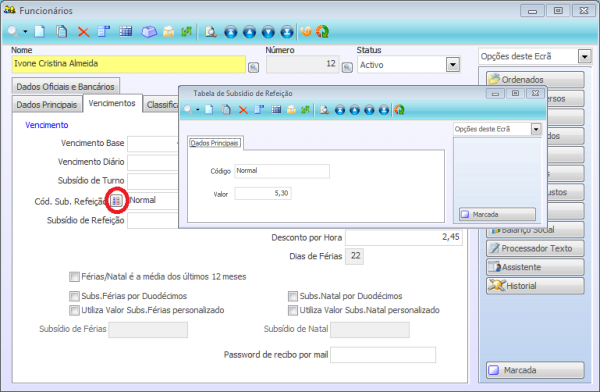600x392 pixels.
Task: Click the green arrows icon in Funcionários toolbar
Action: (x=186, y=32)
